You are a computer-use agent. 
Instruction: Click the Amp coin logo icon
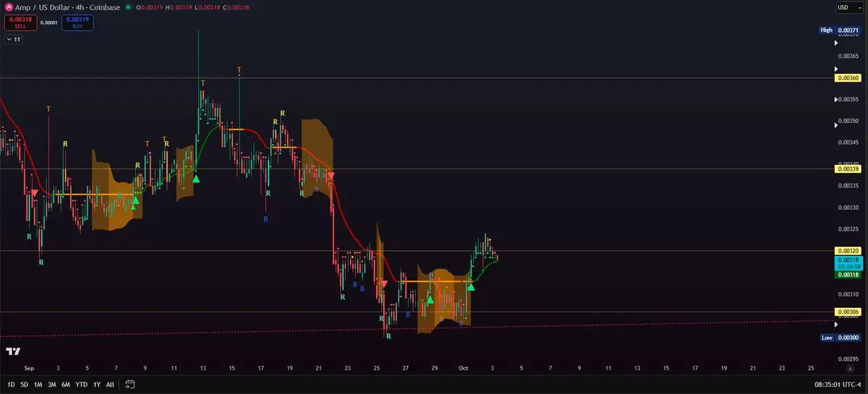(x=9, y=7)
